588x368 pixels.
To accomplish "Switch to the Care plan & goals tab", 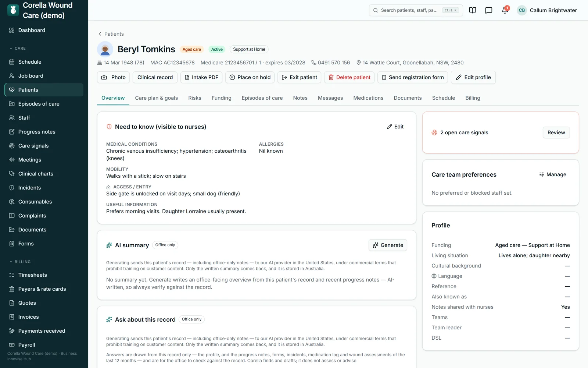I will [x=157, y=98].
